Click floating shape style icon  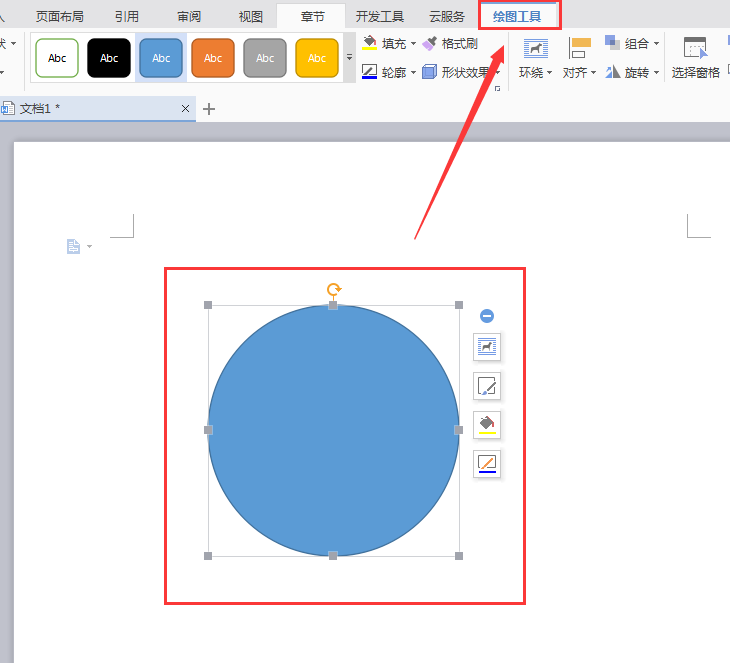(487, 386)
